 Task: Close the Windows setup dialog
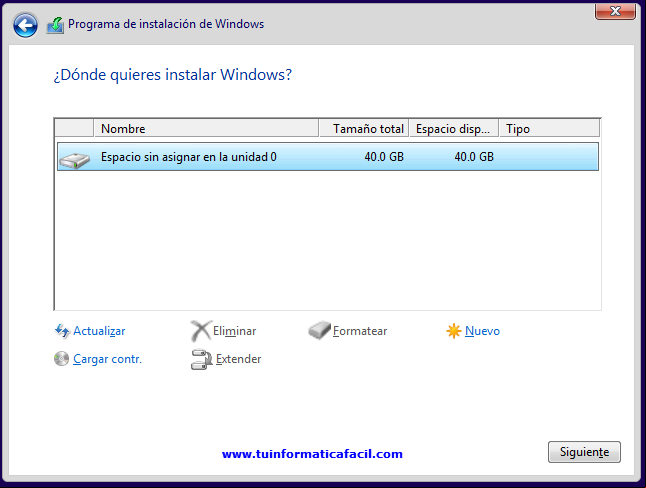[615, 11]
